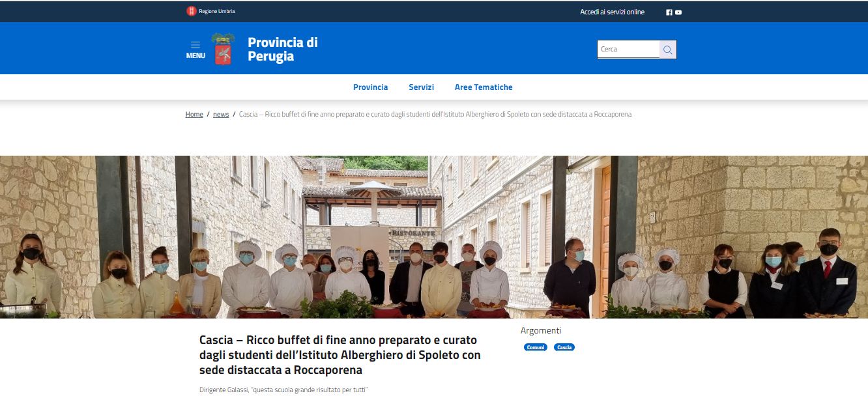Open the Facebook icon in top bar
The width and height of the screenshot is (868, 398).
coord(669,12)
